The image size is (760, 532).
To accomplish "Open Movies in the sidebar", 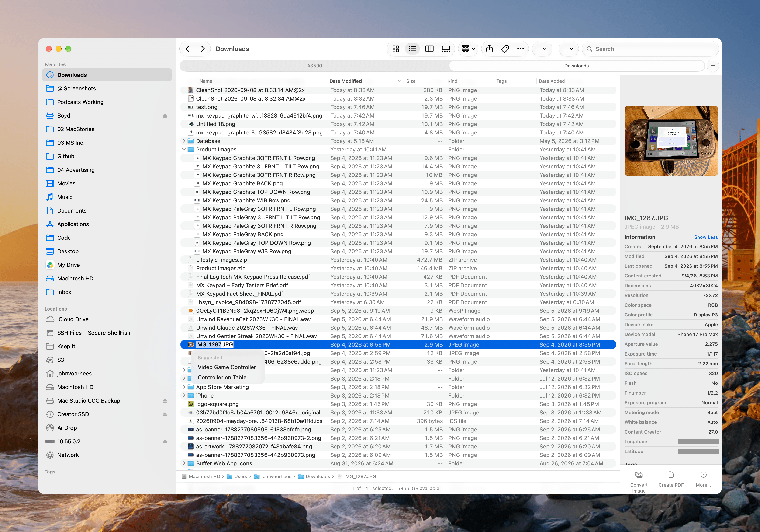I will (107, 183).
